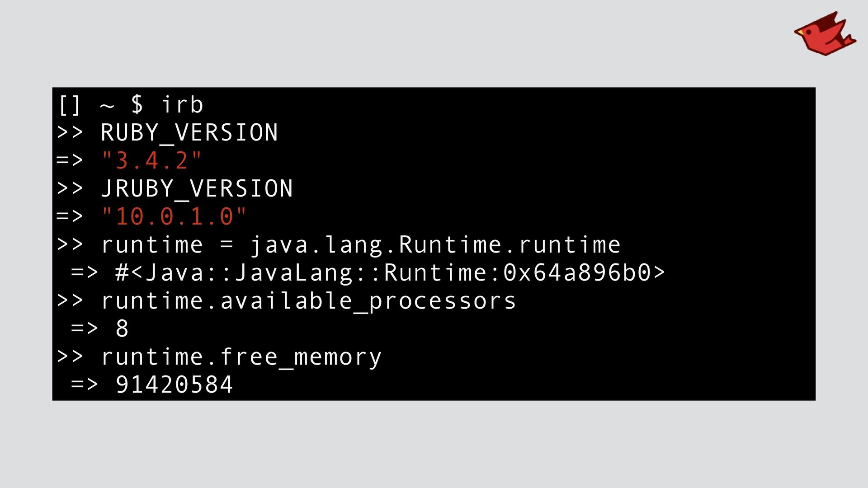
Task: Click the red JRuby bird logo
Action: (825, 34)
